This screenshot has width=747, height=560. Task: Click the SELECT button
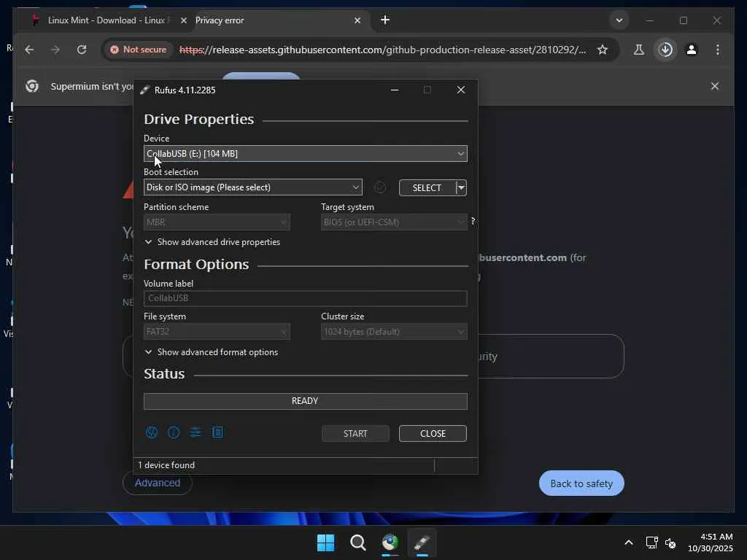click(x=427, y=187)
